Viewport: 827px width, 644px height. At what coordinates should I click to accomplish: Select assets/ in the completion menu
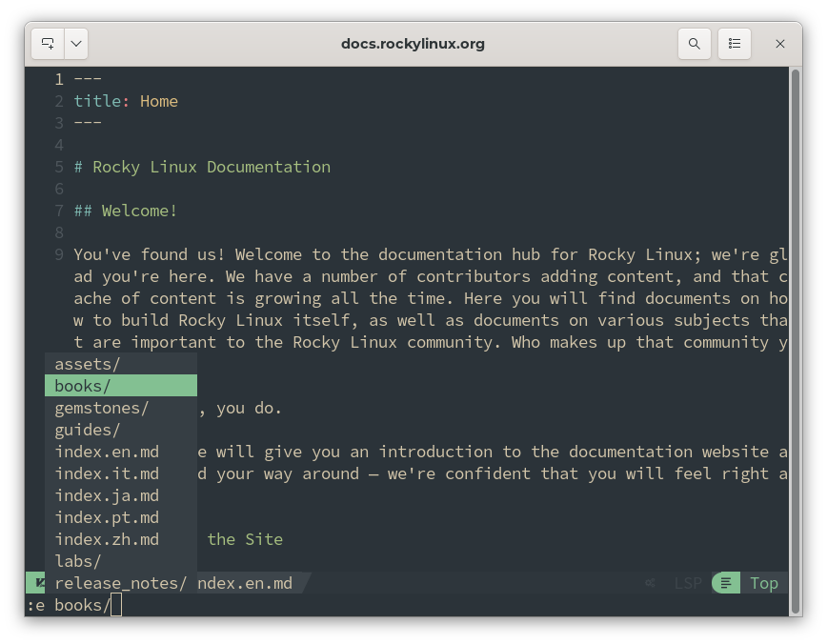pyautogui.click(x=88, y=364)
